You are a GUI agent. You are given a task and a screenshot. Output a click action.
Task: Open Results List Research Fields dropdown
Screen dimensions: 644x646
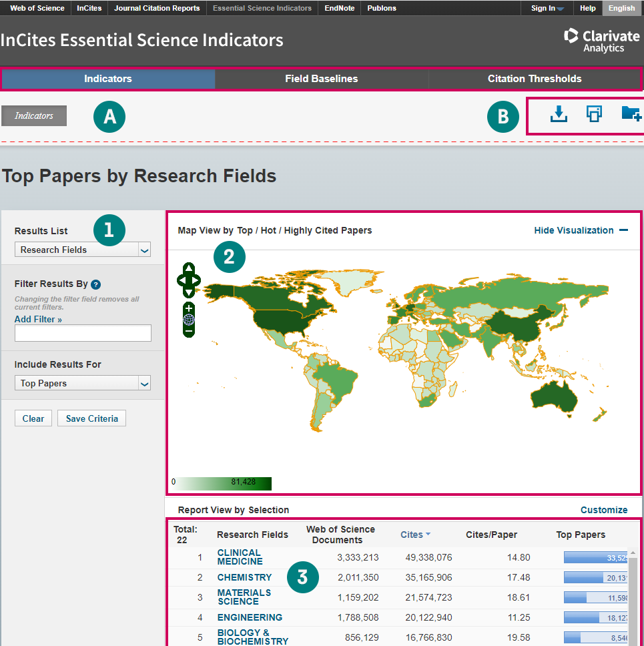tap(82, 250)
